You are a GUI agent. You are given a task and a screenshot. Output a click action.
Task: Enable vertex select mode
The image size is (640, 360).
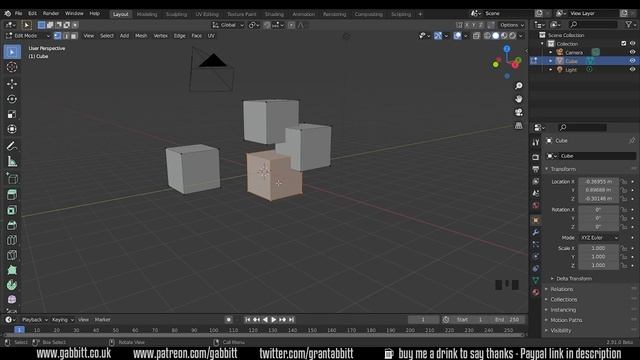coord(58,36)
